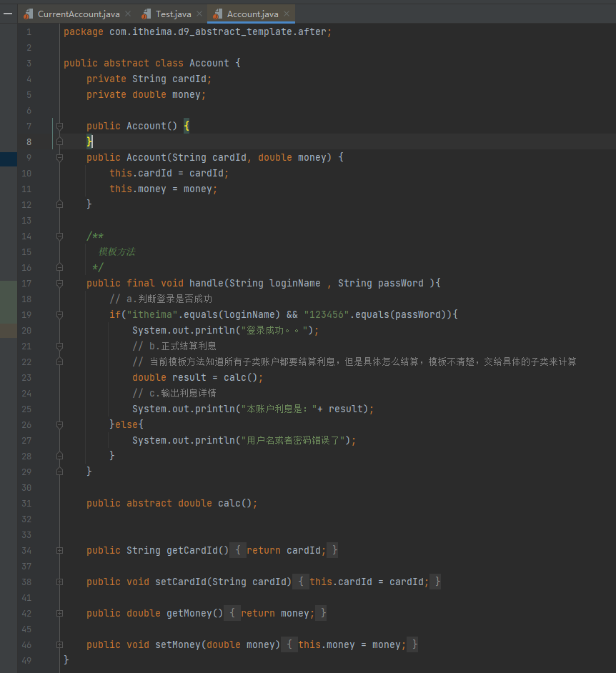Click 'double result = calc();' statement

point(197,378)
